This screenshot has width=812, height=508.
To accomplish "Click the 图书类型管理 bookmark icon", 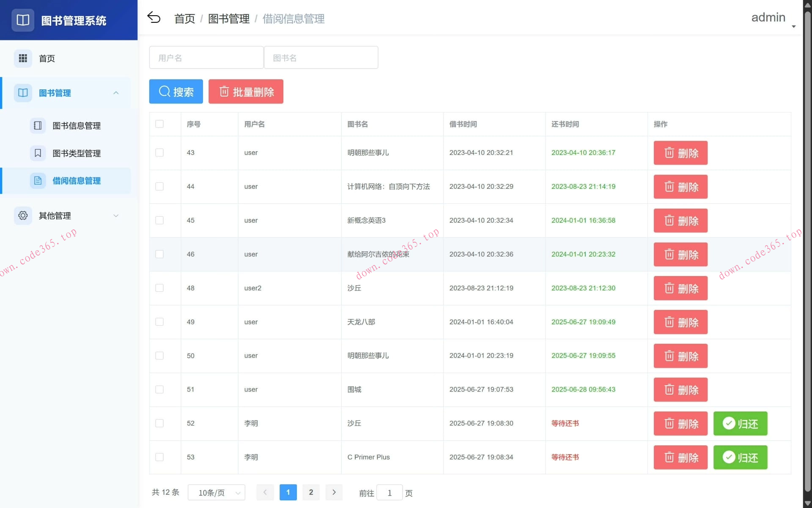I will pos(38,153).
